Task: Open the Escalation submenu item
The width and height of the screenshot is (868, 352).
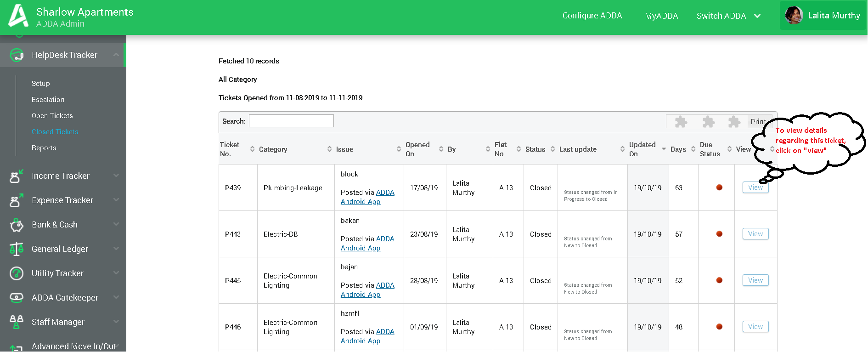Action: coord(48,100)
